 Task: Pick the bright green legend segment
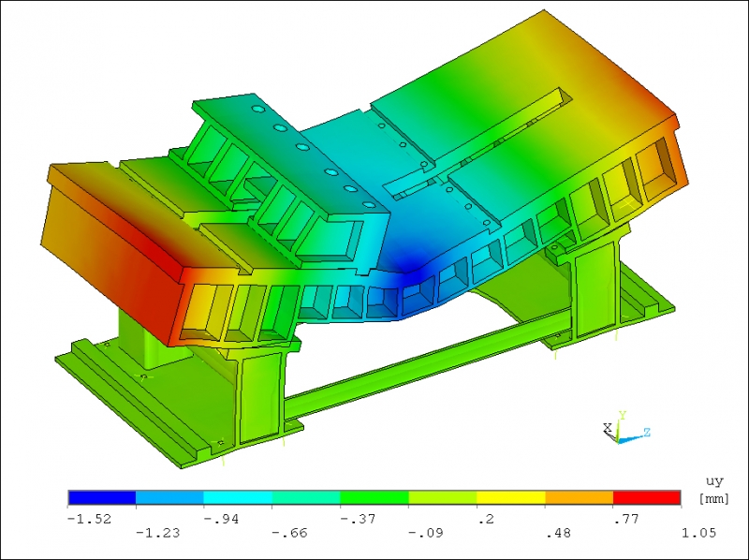click(374, 496)
